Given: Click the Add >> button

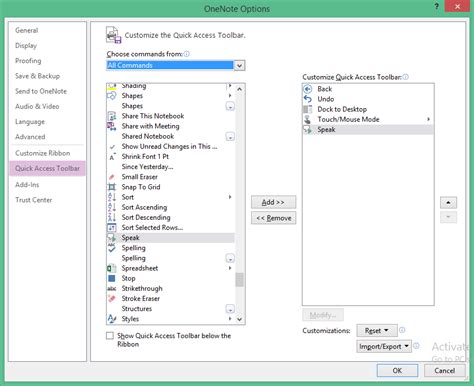Looking at the screenshot, I should pyautogui.click(x=273, y=202).
